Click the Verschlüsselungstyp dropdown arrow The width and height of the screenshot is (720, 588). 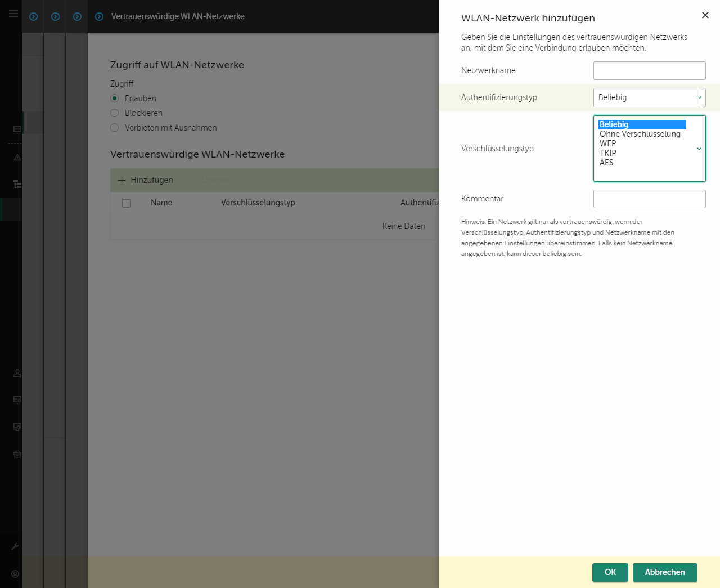(x=699, y=149)
